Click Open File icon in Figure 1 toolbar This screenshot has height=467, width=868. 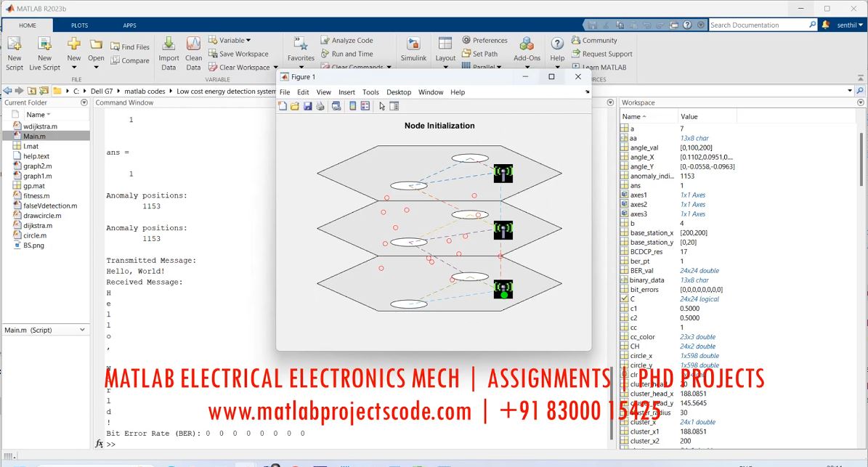point(294,106)
